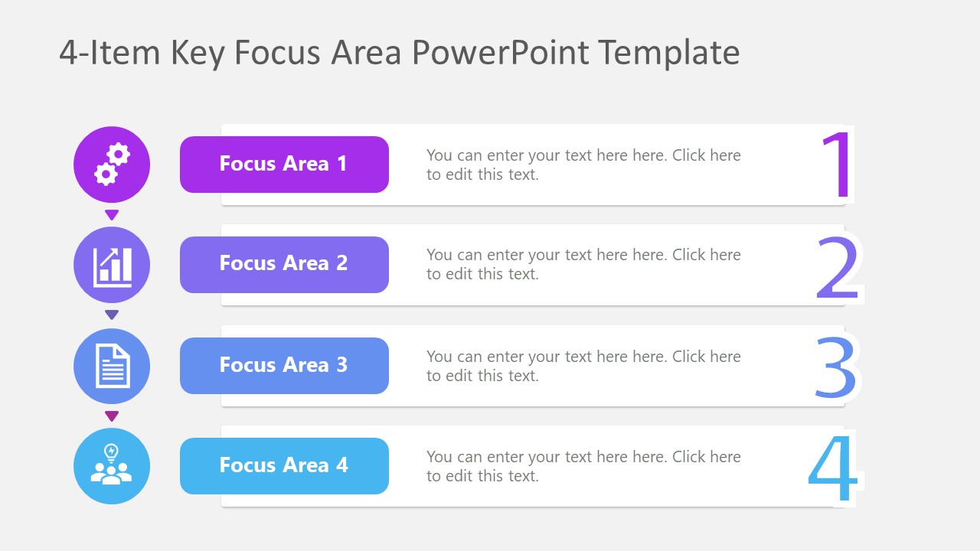The image size is (980, 551).
Task: Click the arrow below the gears icon
Action: tap(112, 215)
